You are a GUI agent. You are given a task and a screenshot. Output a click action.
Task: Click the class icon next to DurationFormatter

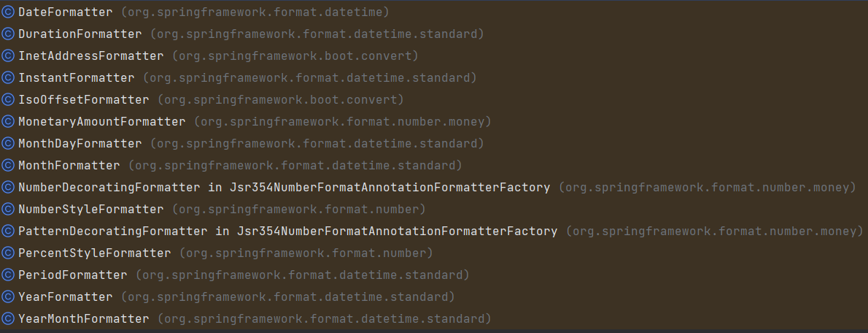[8, 34]
